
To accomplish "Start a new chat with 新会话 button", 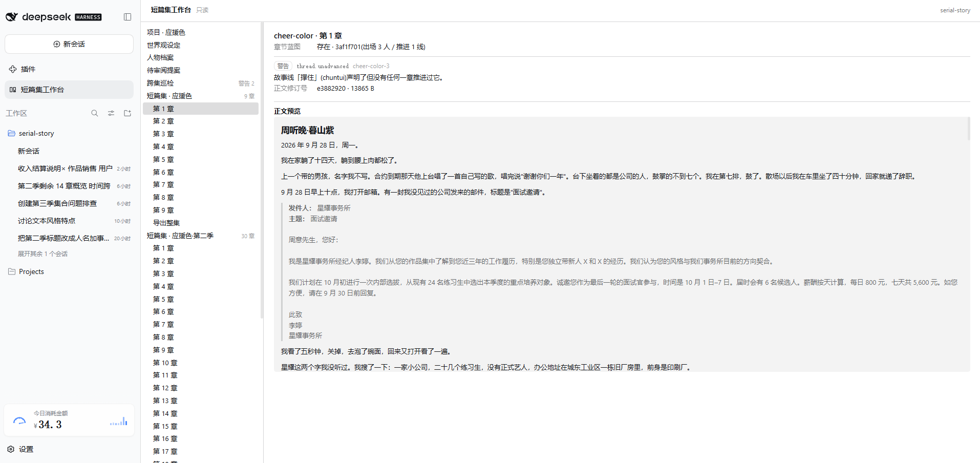I will click(69, 44).
